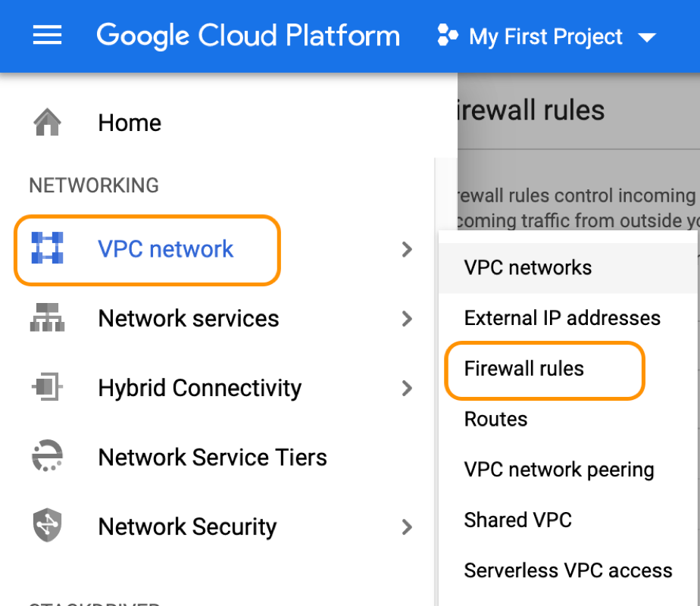The image size is (700, 606).
Task: Click the project hexagon icon
Action: [x=448, y=36]
